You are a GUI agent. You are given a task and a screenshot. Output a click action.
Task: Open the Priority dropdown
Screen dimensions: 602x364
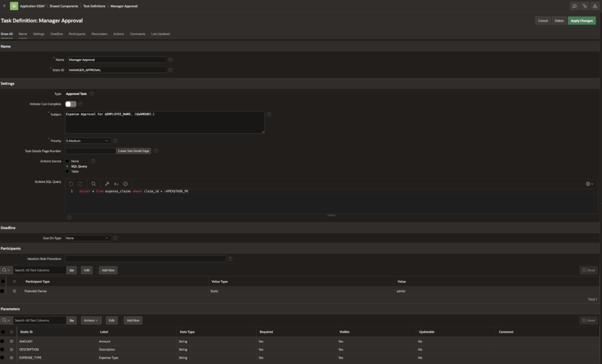point(88,141)
